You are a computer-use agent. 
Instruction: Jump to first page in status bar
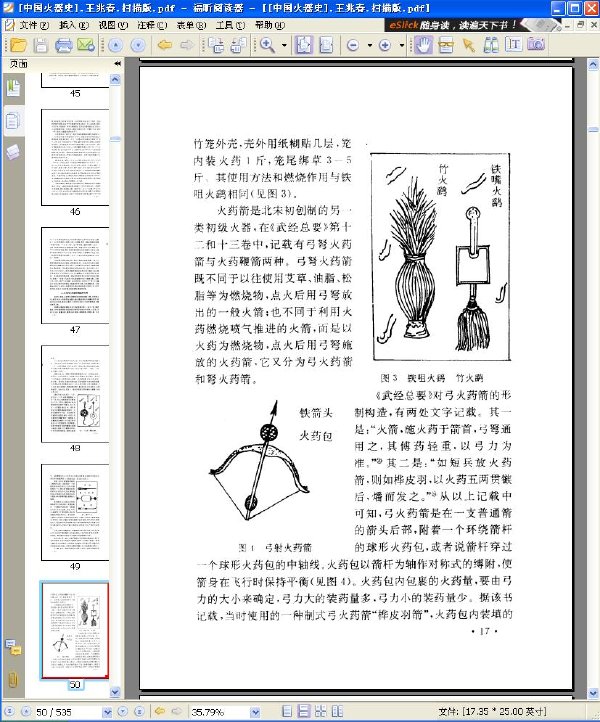tap(9, 711)
